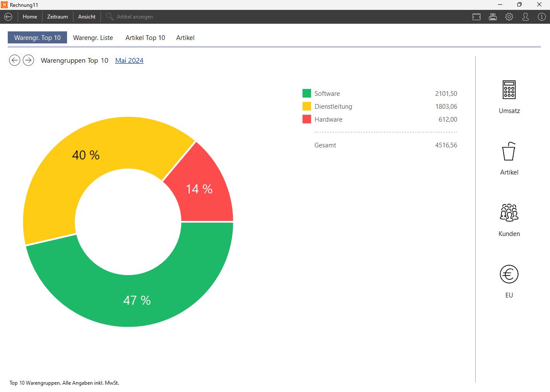Open Umsatz via the calculator icon
Image resolution: width=550 pixels, height=392 pixels.
point(509,90)
